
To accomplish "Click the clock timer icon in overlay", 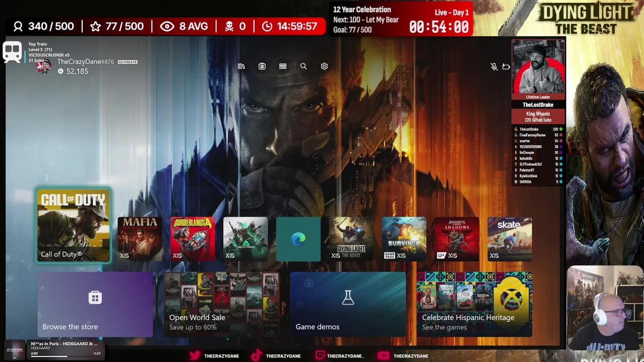I will [267, 27].
